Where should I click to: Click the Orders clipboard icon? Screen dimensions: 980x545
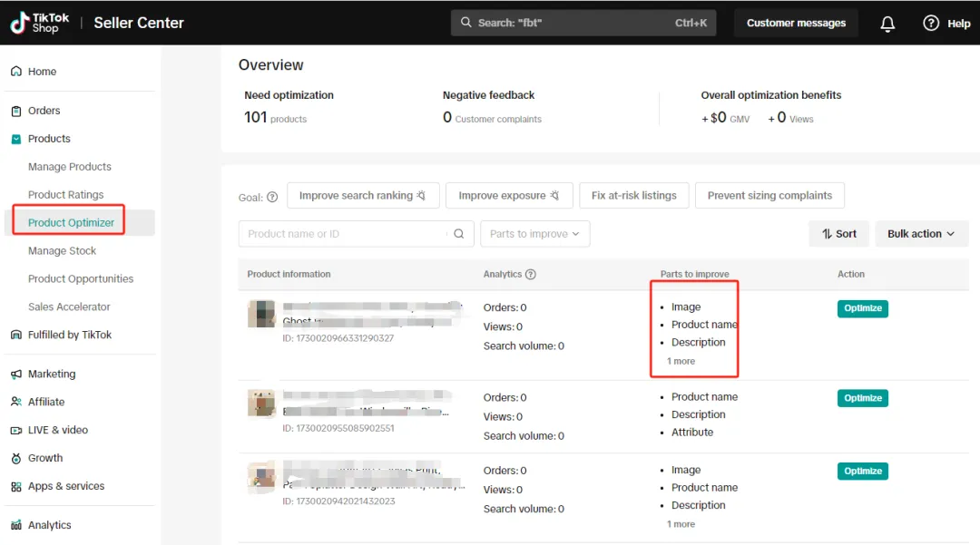tap(16, 111)
